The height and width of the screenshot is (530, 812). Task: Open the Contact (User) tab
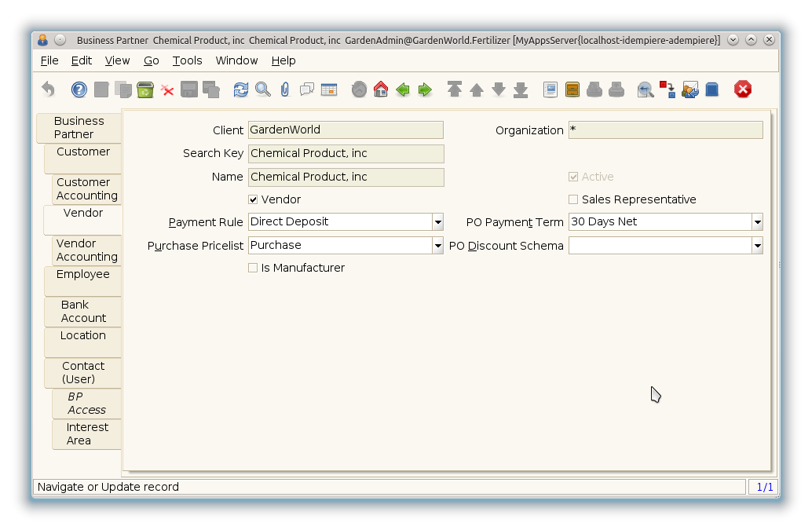click(83, 372)
